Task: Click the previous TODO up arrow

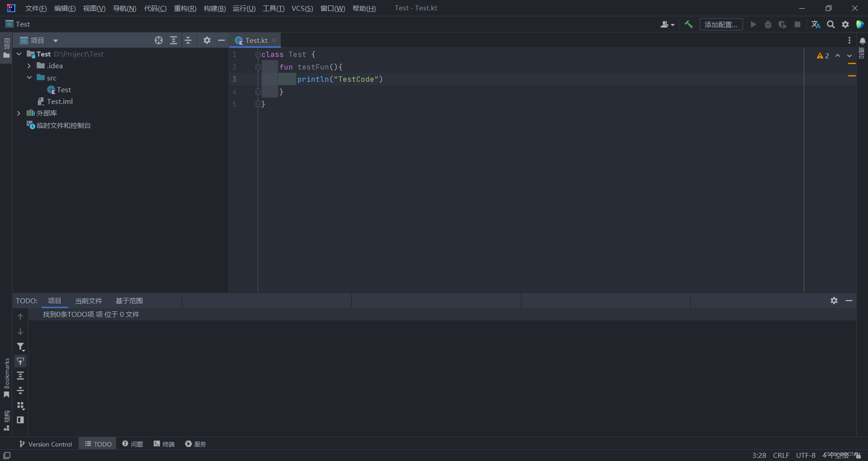Action: click(20, 317)
